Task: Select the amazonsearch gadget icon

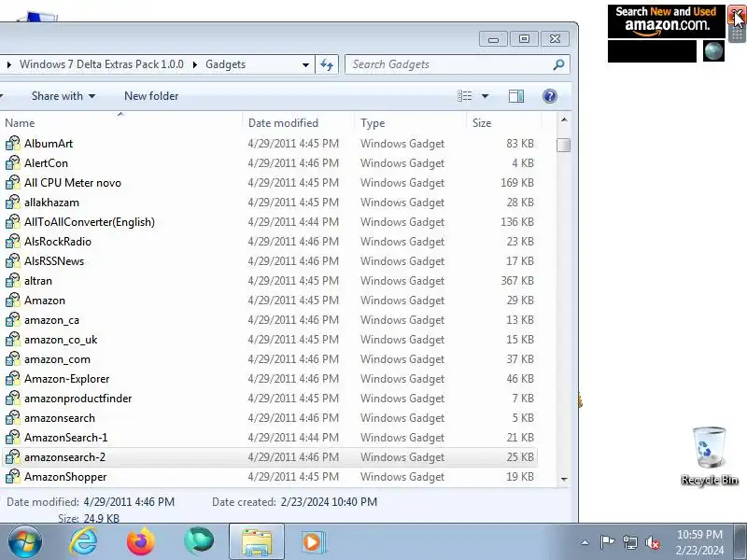Action: [13, 417]
